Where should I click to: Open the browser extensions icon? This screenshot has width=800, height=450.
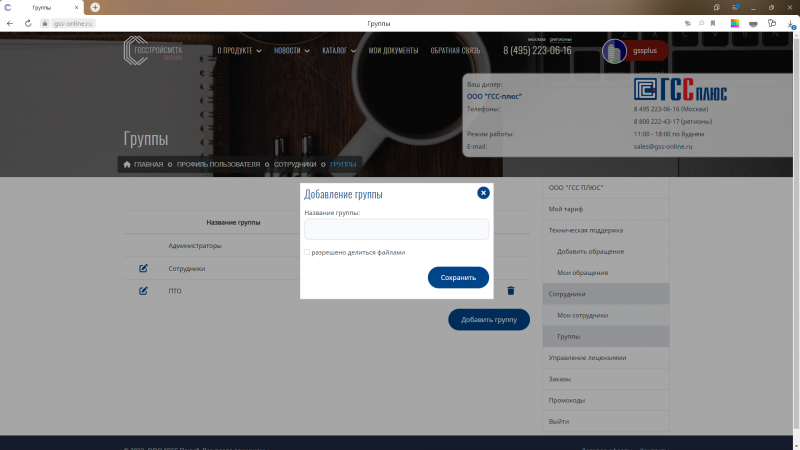click(771, 23)
